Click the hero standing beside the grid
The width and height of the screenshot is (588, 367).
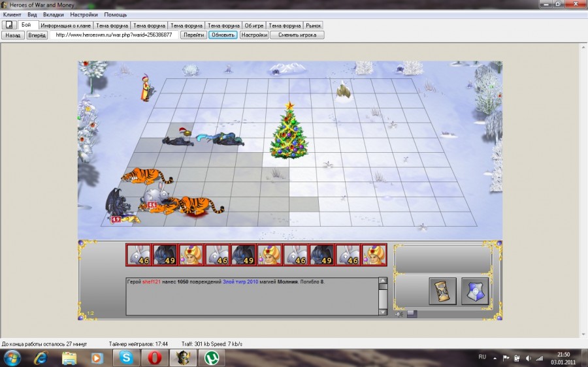coord(146,88)
